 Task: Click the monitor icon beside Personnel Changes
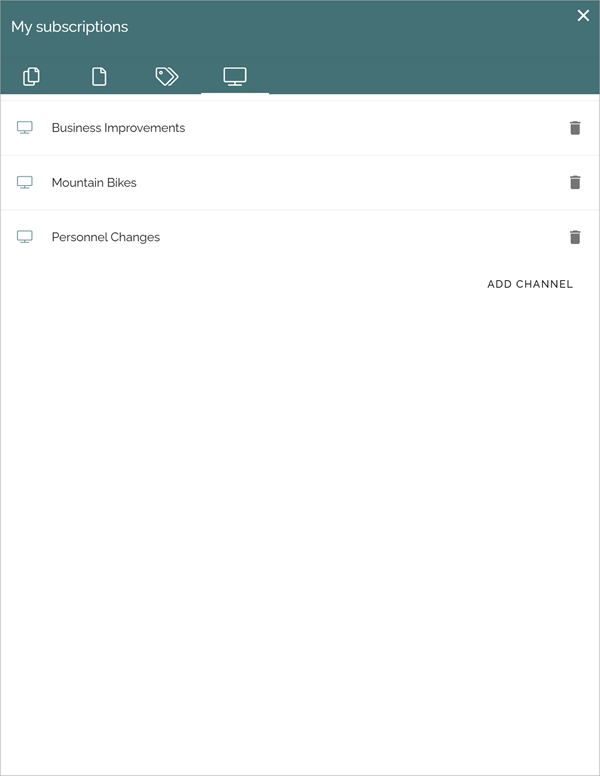click(x=25, y=237)
